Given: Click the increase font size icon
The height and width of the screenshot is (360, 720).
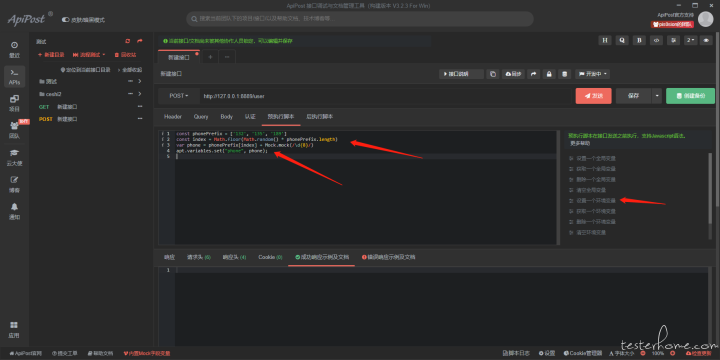Looking at the screenshot, I should click(673, 353).
